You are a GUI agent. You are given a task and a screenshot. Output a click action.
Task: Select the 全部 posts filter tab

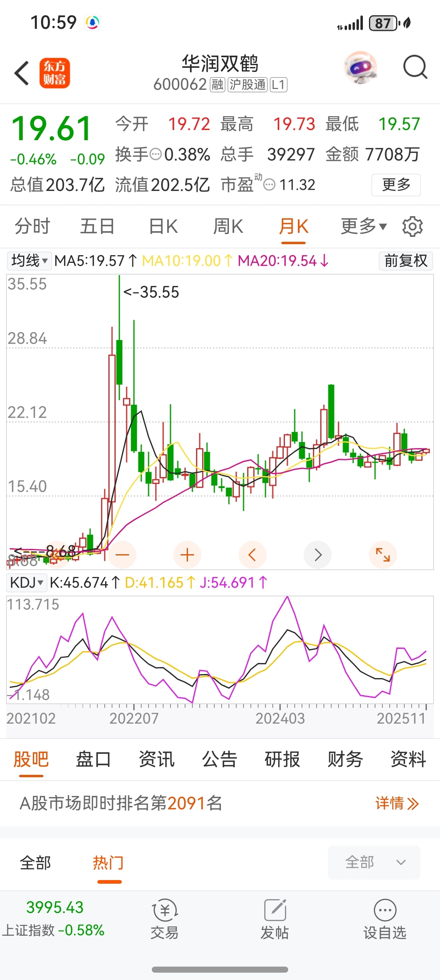pyautogui.click(x=35, y=863)
